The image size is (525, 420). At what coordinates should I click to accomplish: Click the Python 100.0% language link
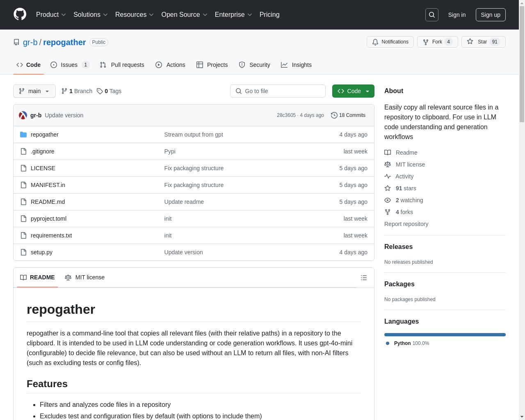pos(408,343)
